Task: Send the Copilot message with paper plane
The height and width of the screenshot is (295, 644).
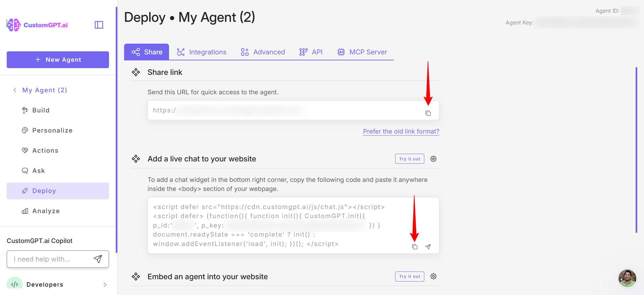Action: (98, 259)
